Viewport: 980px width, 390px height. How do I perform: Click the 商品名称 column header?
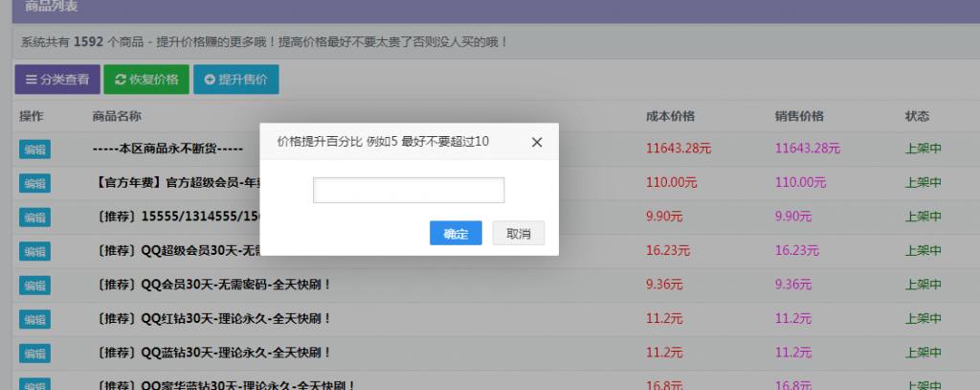pyautogui.click(x=117, y=116)
